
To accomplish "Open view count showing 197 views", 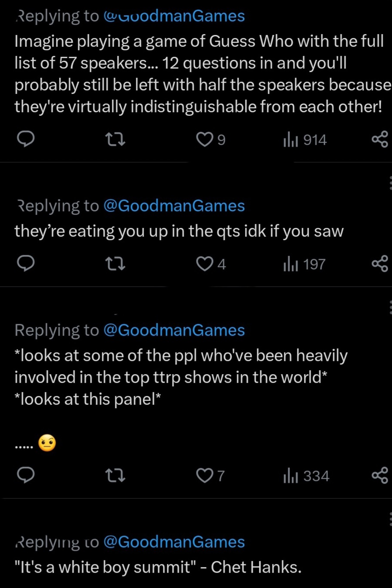I will click(304, 265).
